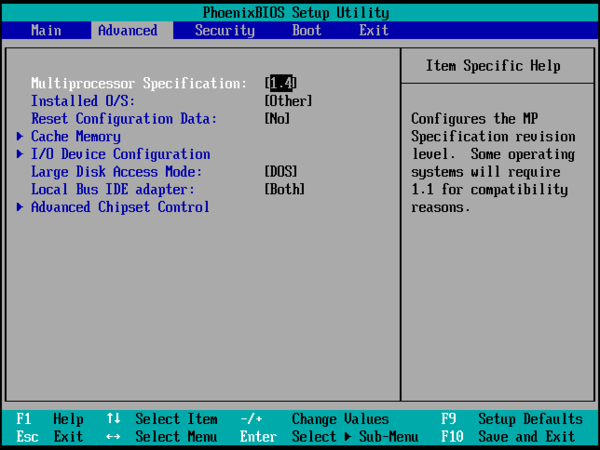Change Large Disk Access Mode DOS value
This screenshot has width=600, height=450.
click(x=281, y=171)
